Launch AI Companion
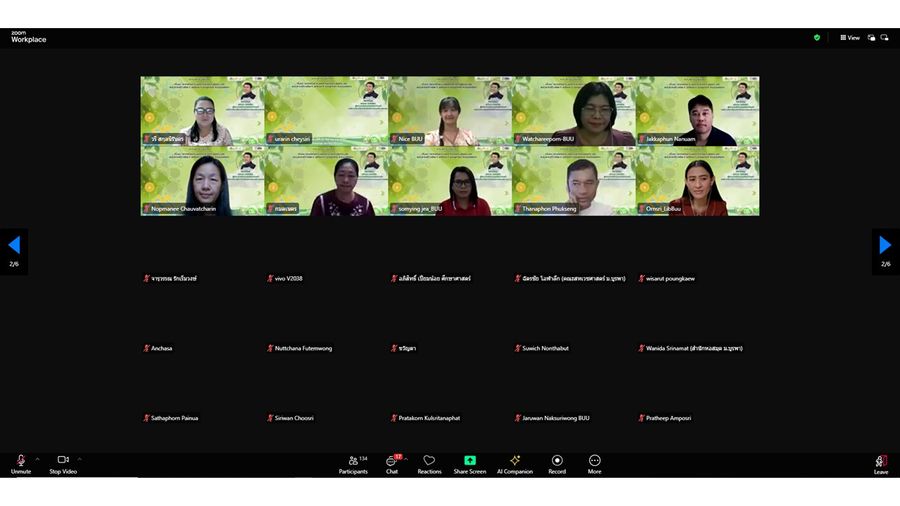This screenshot has height=506, width=900. click(515, 462)
